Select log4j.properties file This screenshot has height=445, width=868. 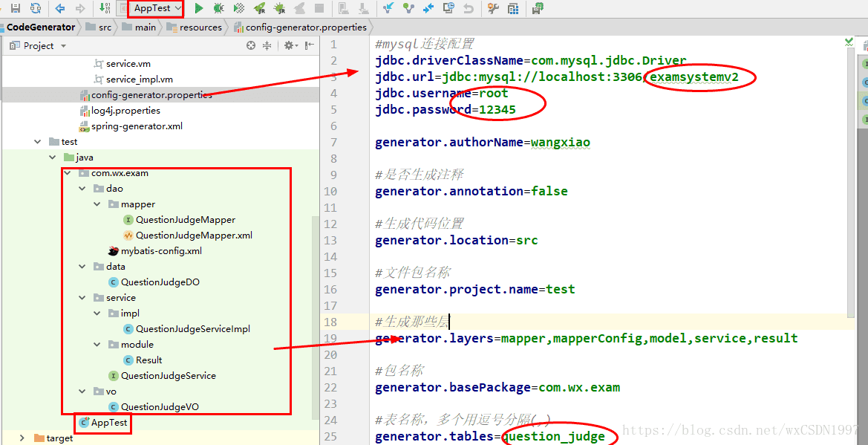120,110
